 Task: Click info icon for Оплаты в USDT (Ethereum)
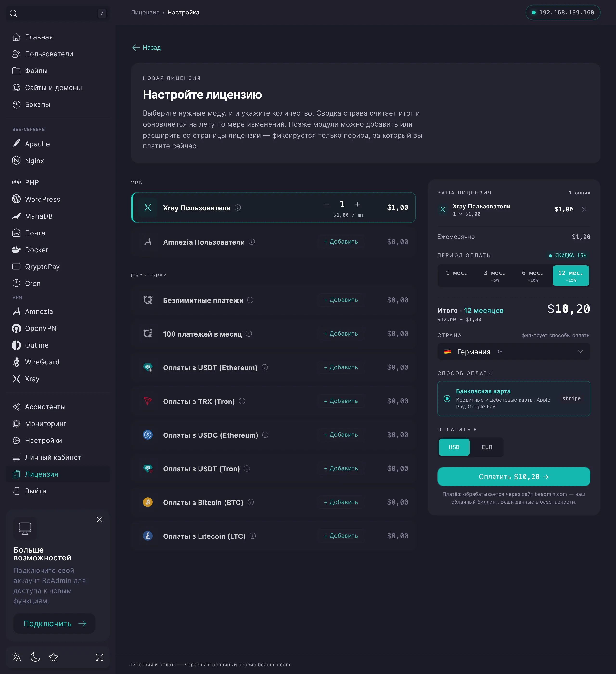pos(265,367)
